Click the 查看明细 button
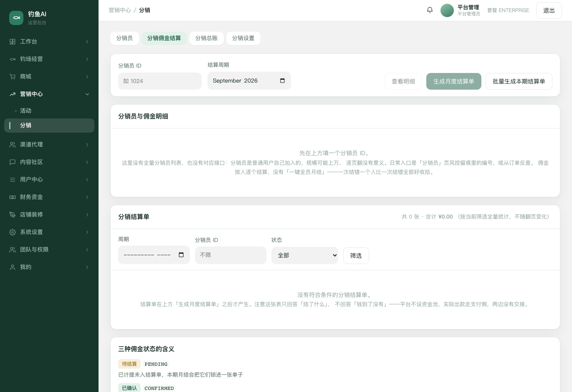 [x=403, y=81]
